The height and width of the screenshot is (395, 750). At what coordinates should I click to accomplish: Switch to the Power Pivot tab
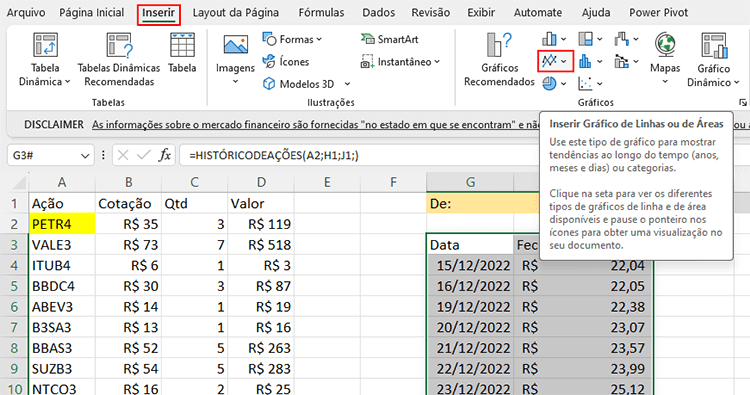pos(659,13)
